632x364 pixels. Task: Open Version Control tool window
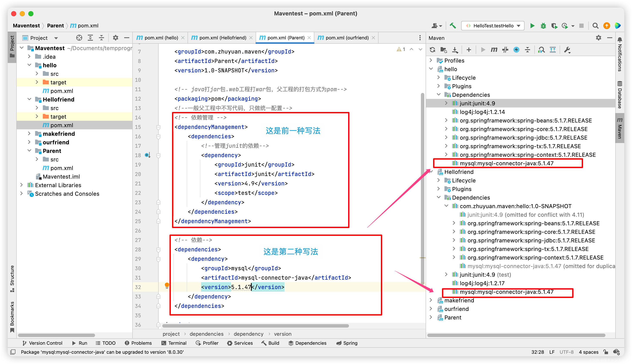(42, 343)
